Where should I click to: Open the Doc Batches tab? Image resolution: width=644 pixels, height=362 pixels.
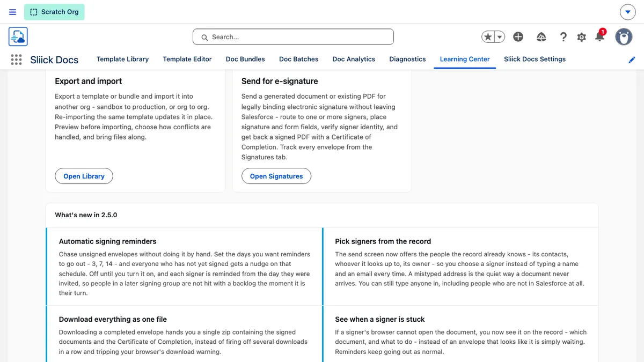[299, 59]
